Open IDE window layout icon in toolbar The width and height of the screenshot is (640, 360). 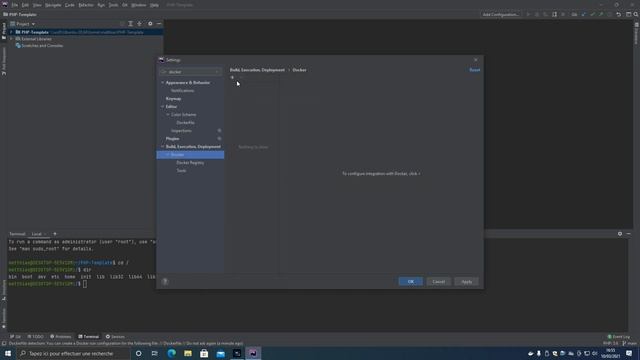click(x=629, y=14)
